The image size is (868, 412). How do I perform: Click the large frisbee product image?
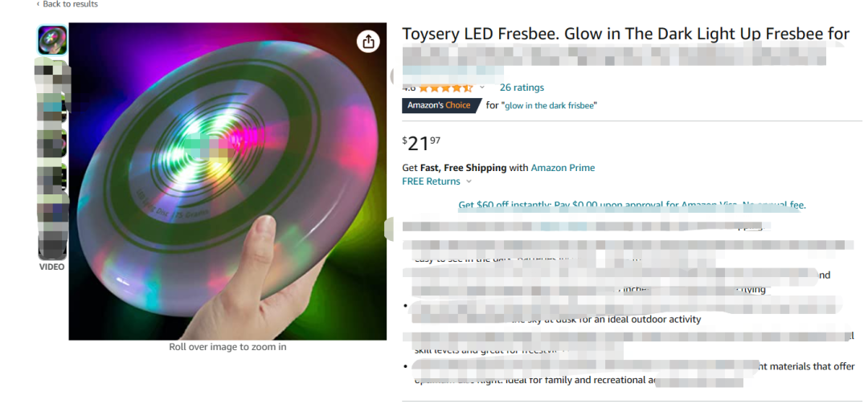pyautogui.click(x=227, y=182)
